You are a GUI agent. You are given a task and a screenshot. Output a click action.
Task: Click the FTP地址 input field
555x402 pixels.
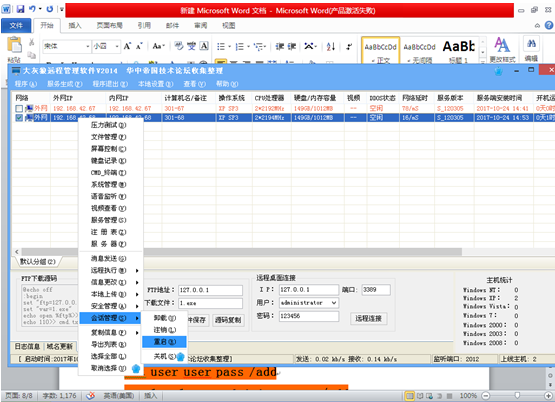point(210,290)
